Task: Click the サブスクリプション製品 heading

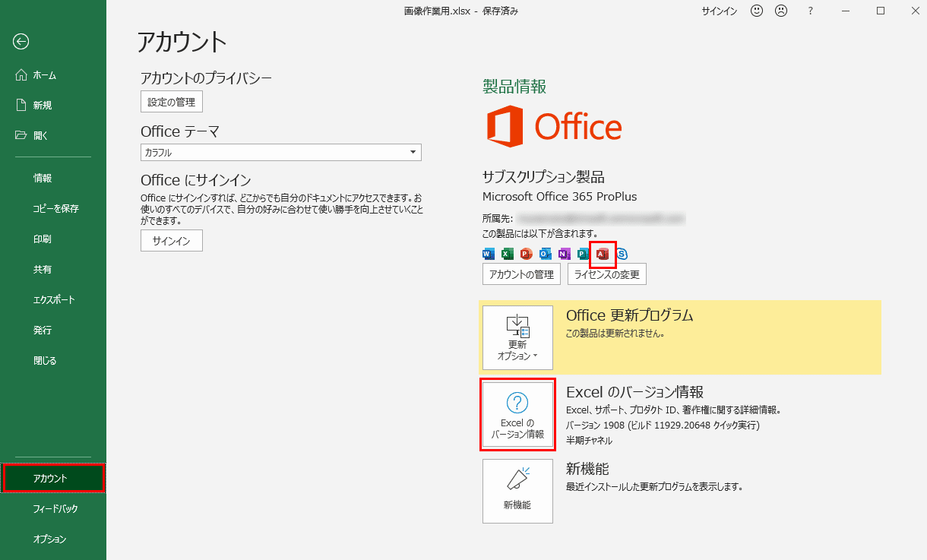Action: click(x=543, y=177)
